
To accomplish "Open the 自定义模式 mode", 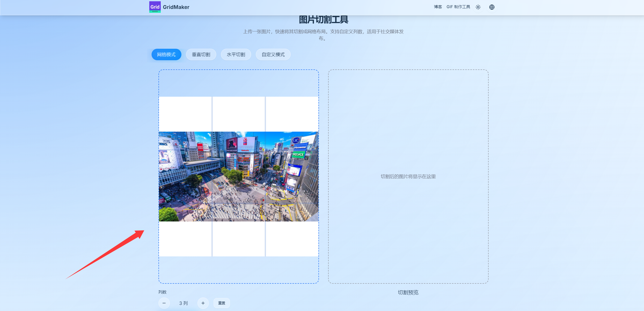I will [x=273, y=54].
